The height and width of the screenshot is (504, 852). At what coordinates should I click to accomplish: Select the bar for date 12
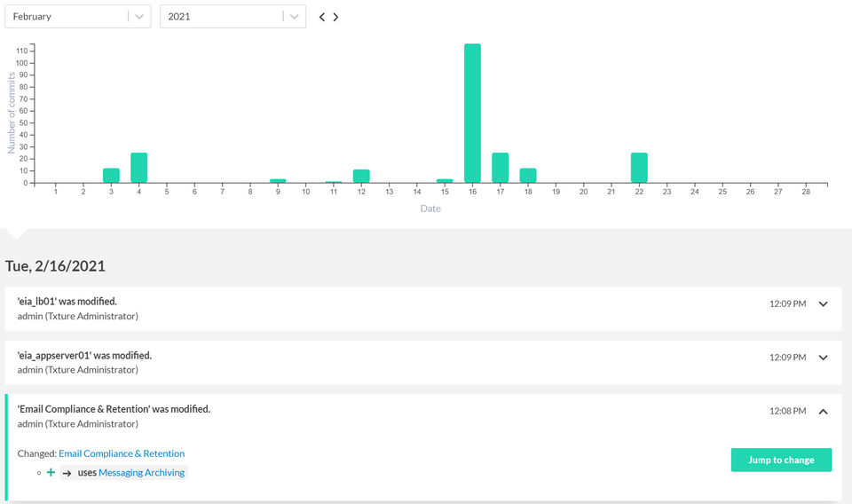(x=361, y=176)
